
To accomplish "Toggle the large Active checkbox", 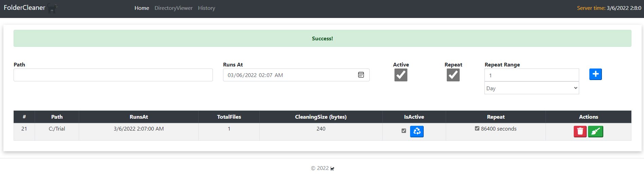I will pos(401,75).
